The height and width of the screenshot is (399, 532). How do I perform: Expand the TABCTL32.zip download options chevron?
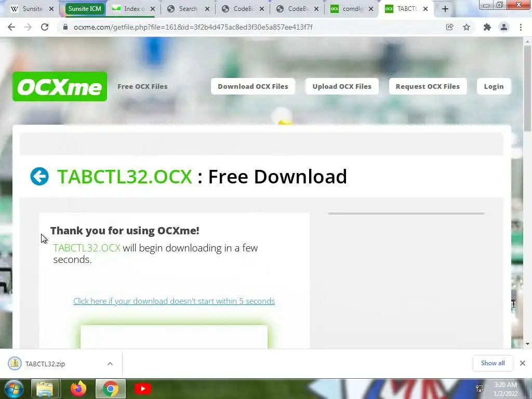point(110,364)
